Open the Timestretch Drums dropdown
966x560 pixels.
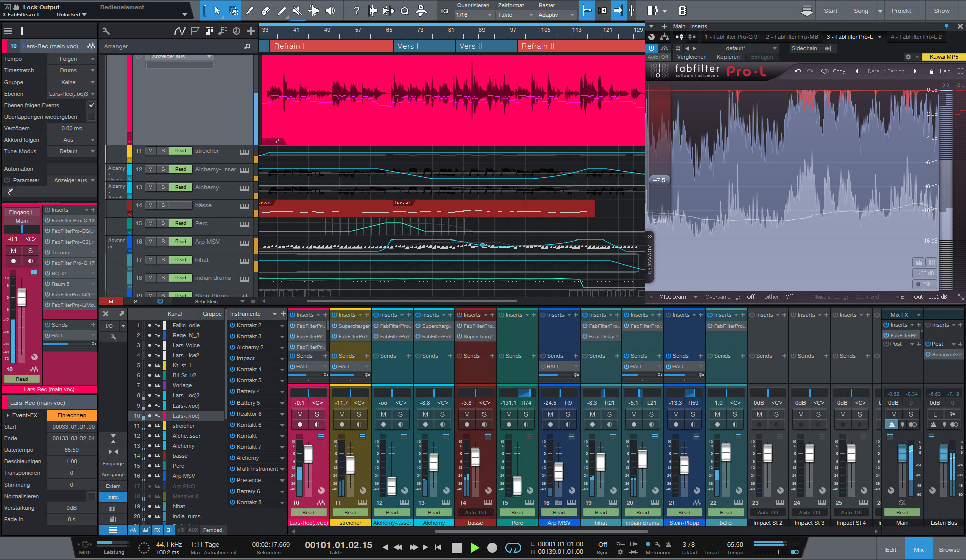click(x=71, y=70)
